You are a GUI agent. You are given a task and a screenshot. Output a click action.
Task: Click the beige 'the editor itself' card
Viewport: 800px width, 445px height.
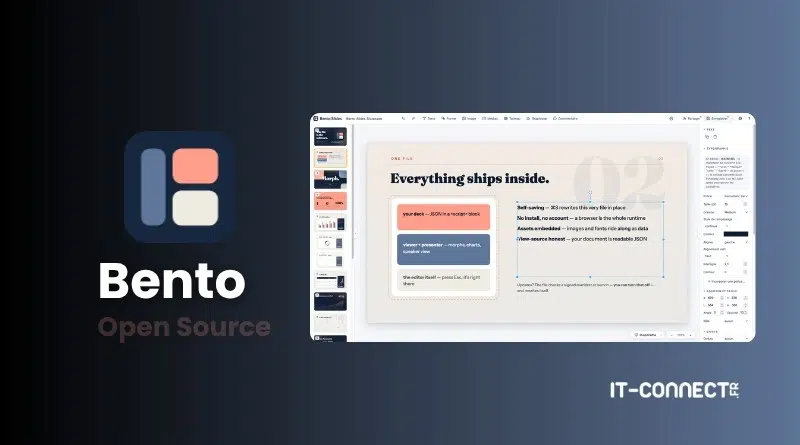click(x=443, y=280)
